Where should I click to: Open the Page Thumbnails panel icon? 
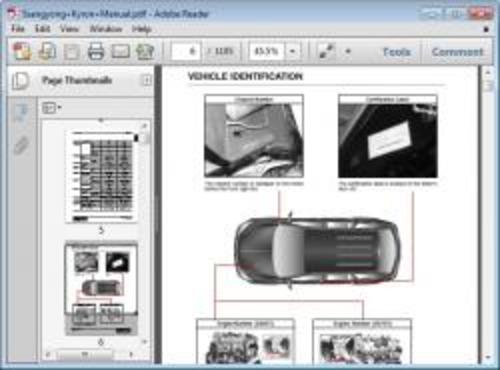pyautogui.click(x=21, y=81)
